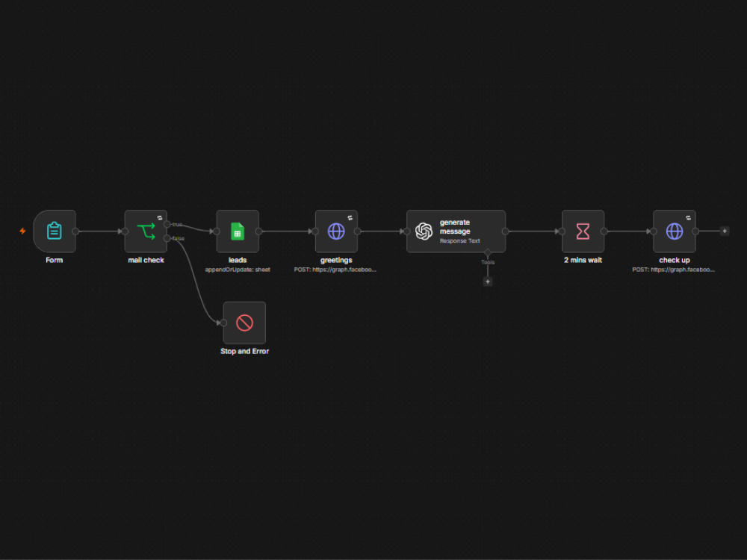Click retry indicator on check up node
Screen dimensions: 747x560
[689, 217]
